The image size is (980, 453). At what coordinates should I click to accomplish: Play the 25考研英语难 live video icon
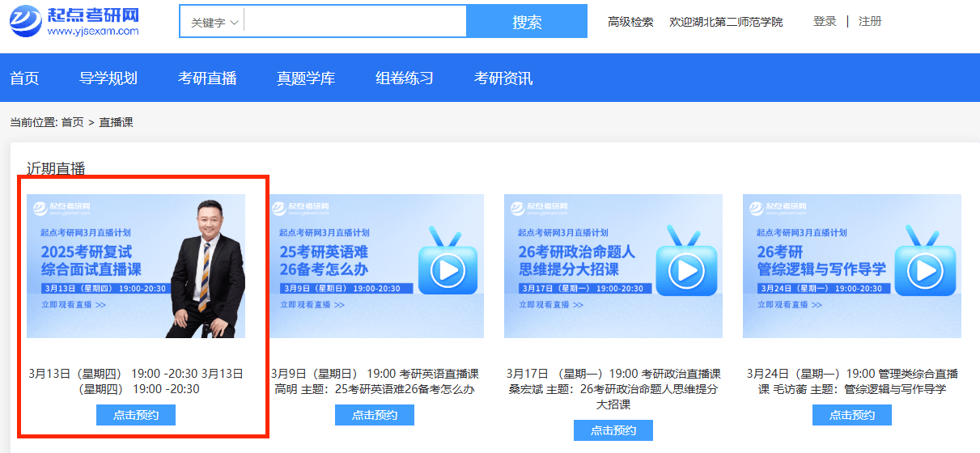[448, 270]
